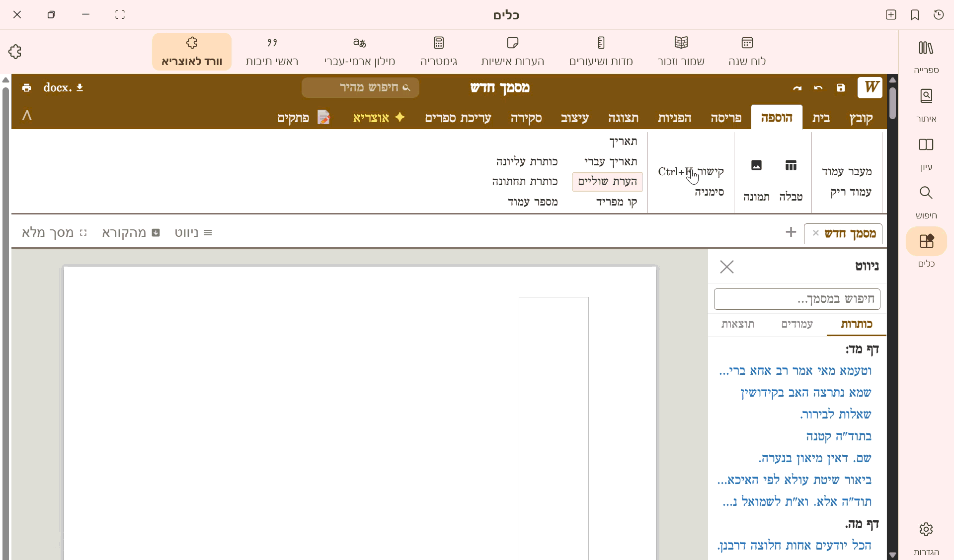954x560 pixels.
Task: Open הגדרות settings gear
Action: [926, 538]
